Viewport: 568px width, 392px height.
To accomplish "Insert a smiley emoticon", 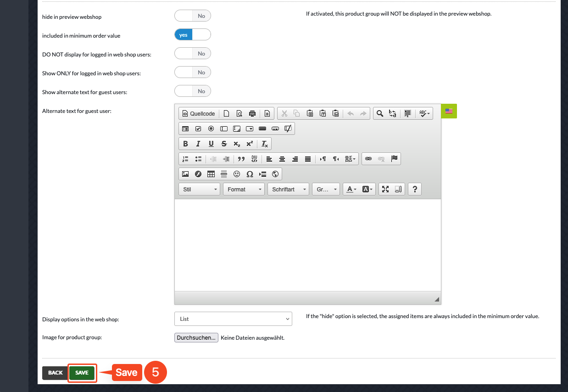I will 237,174.
